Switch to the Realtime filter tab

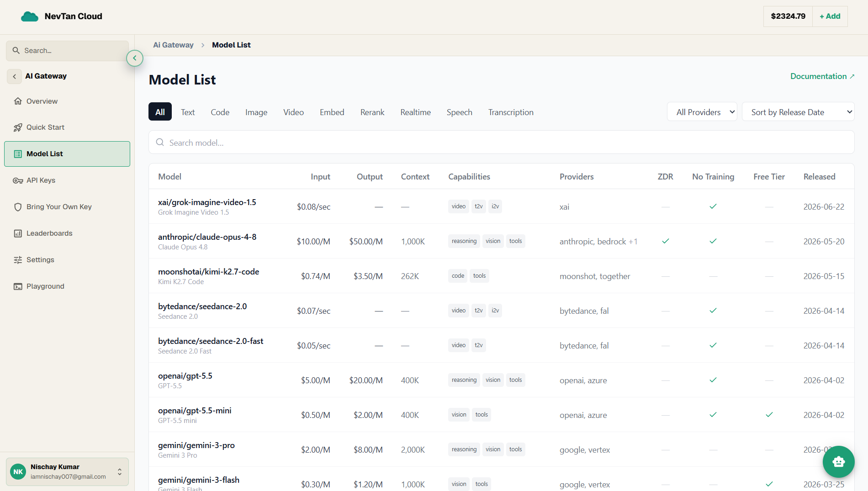tap(416, 112)
